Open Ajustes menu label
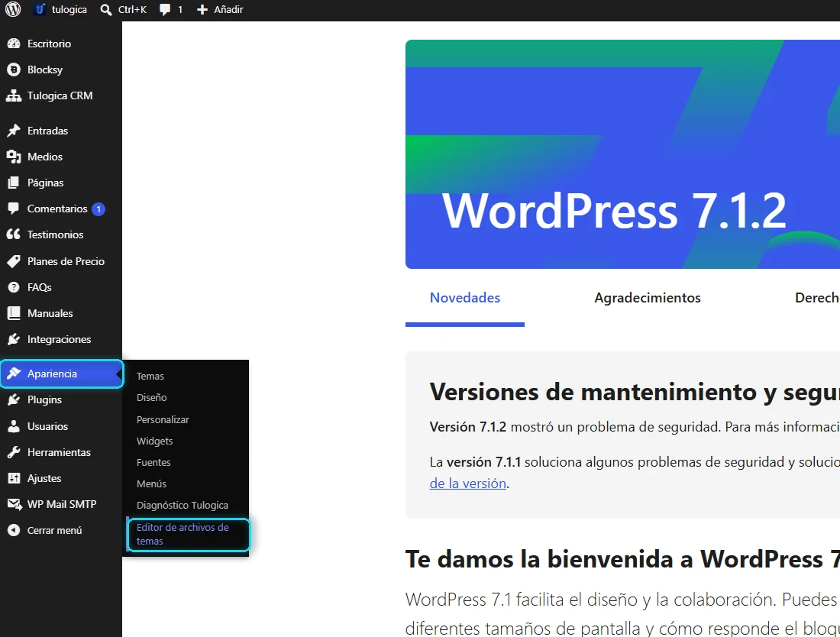840x637 pixels. [x=44, y=478]
